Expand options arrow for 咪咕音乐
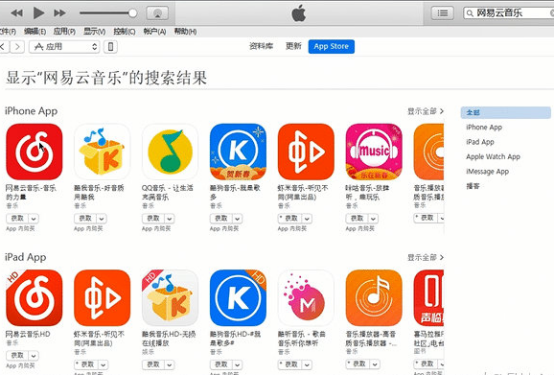554x375 pixels. (373, 219)
